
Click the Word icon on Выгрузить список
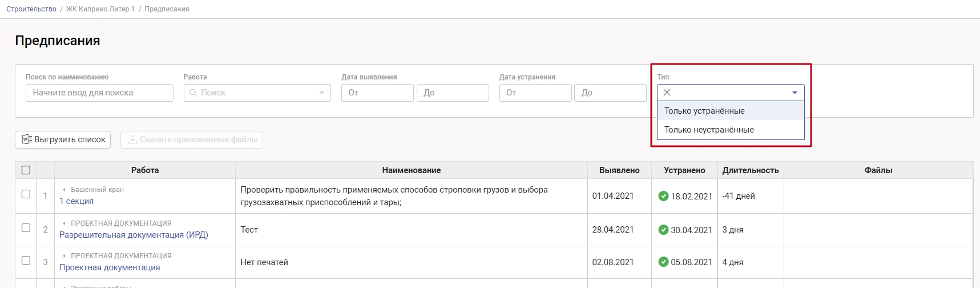click(x=26, y=139)
